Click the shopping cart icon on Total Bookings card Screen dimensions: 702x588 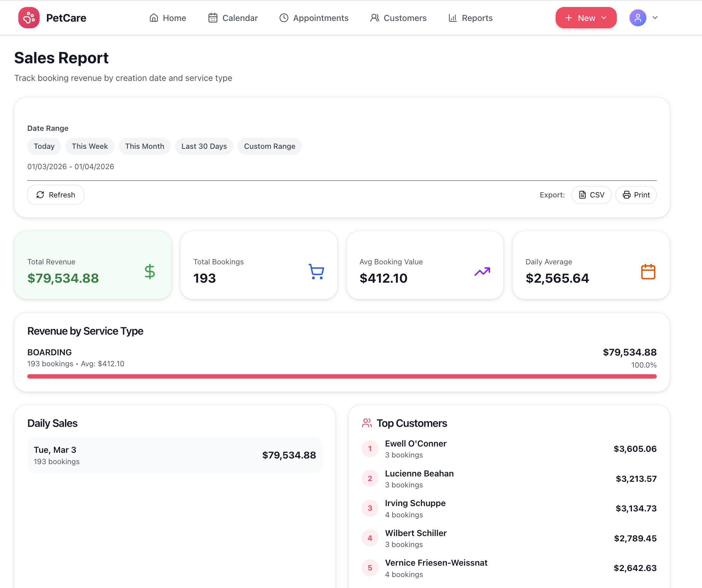(x=315, y=272)
